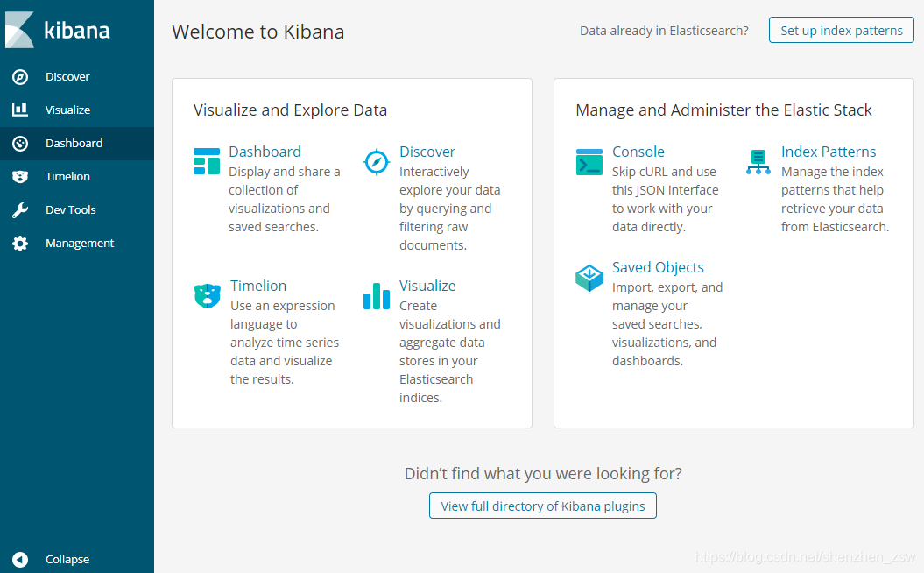The height and width of the screenshot is (573, 924).
Task: Open the Dashboard link in Visualize and Explore Data
Action: tap(265, 152)
